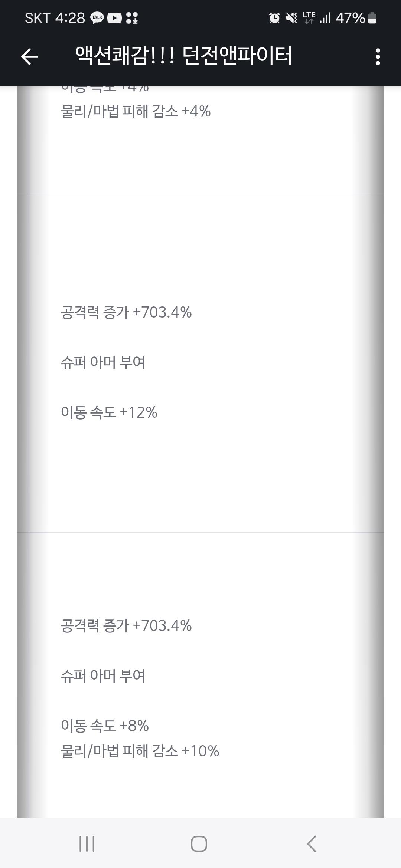Tap the app download notification icon

132,18
